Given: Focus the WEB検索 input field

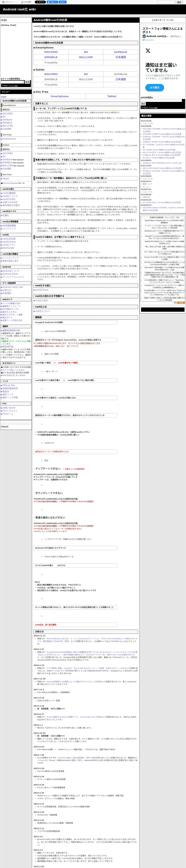Looking at the screenshot, I should point(161,100).
